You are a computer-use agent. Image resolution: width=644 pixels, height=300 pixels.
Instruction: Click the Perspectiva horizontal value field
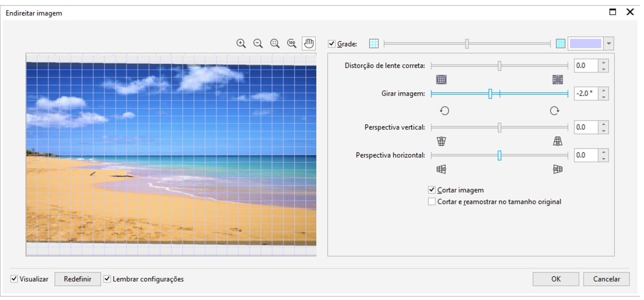586,155
